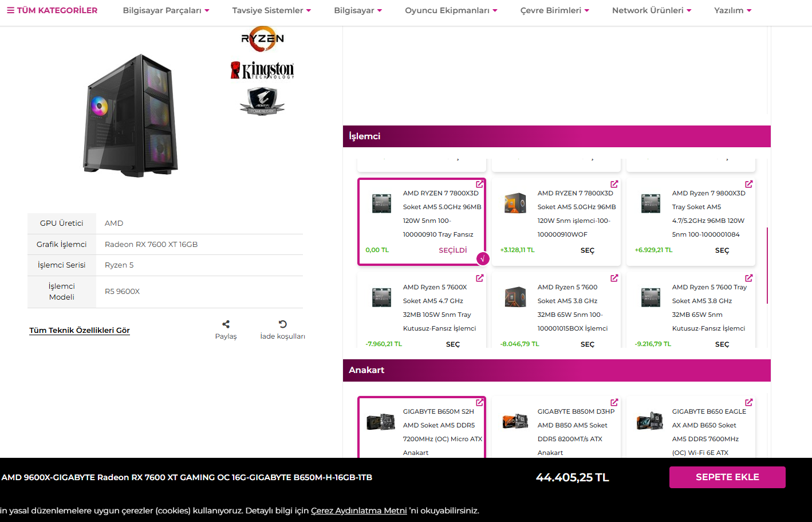
Task: Expand the Çevre Birimleri menu
Action: (554, 10)
